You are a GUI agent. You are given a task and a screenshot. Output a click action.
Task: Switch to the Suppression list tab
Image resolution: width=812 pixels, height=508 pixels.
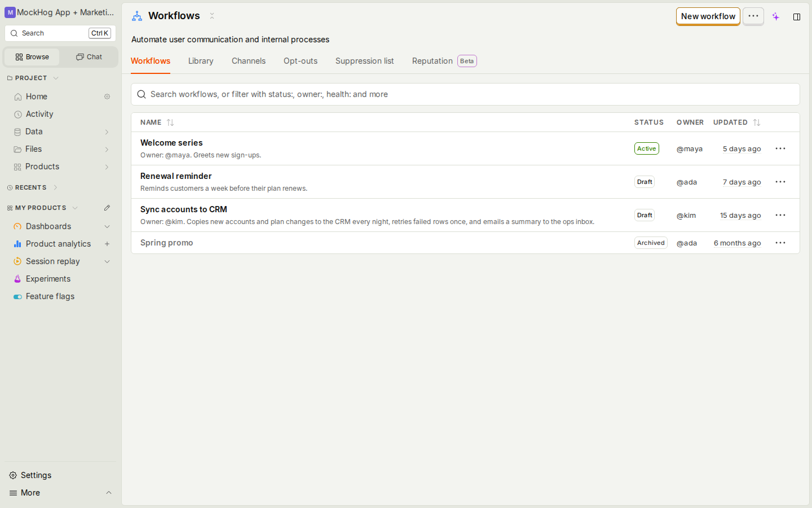click(x=364, y=61)
